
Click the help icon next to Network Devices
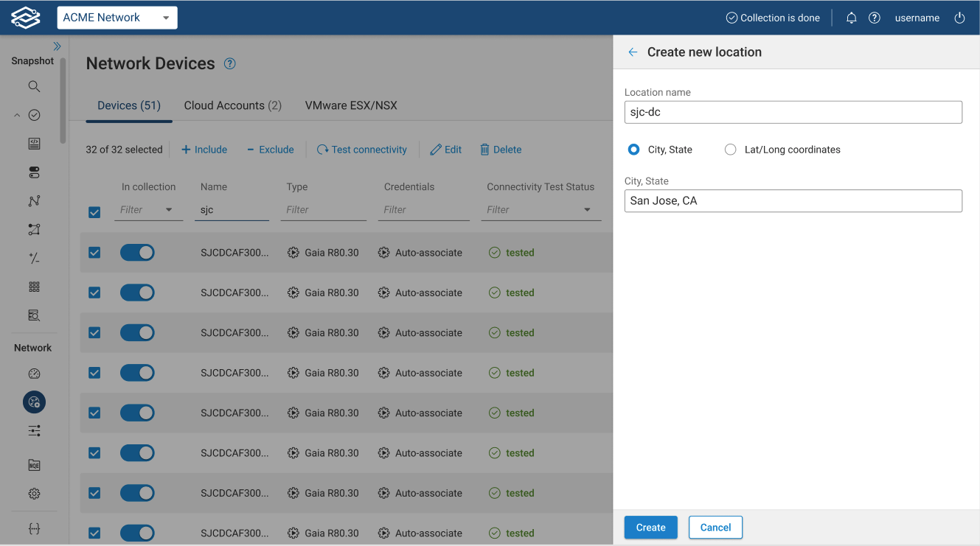[x=229, y=63]
